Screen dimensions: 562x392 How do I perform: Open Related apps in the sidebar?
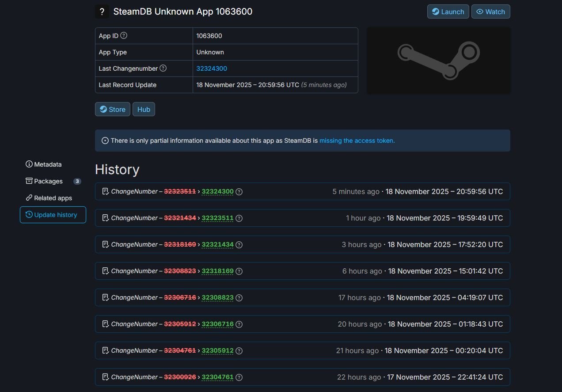tap(53, 198)
